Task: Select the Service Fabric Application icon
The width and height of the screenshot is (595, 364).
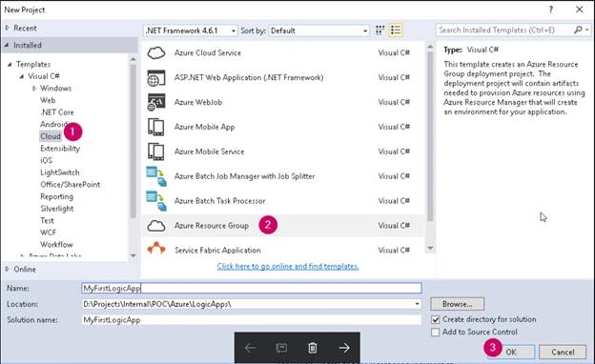Action: tap(156, 249)
